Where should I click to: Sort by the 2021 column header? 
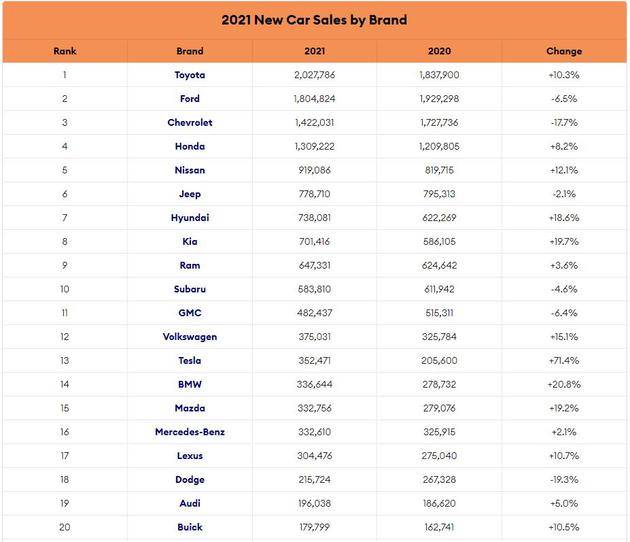click(x=314, y=51)
